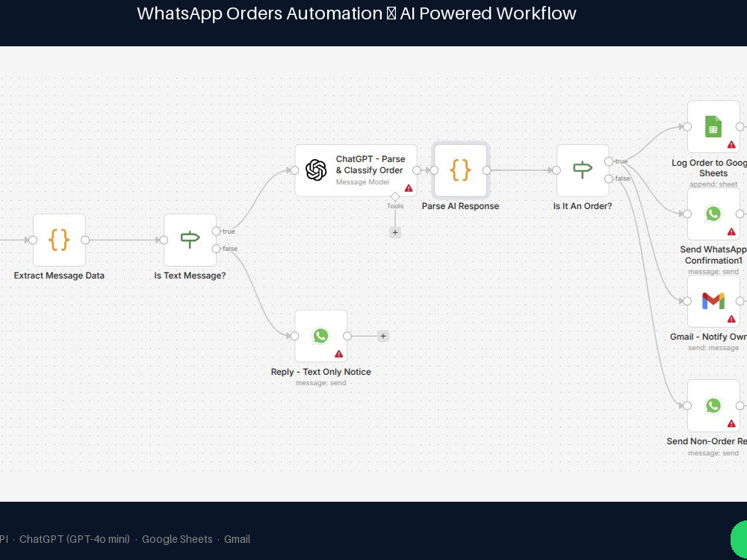Click input connector of ChatGPT node

(x=295, y=170)
